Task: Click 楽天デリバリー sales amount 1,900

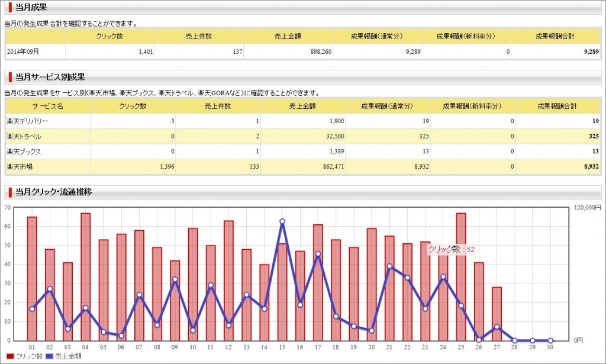Action: [337, 121]
